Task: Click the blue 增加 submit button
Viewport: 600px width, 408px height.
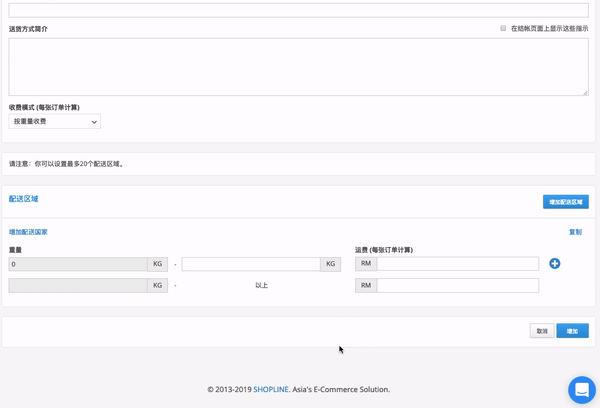Action: coord(572,331)
